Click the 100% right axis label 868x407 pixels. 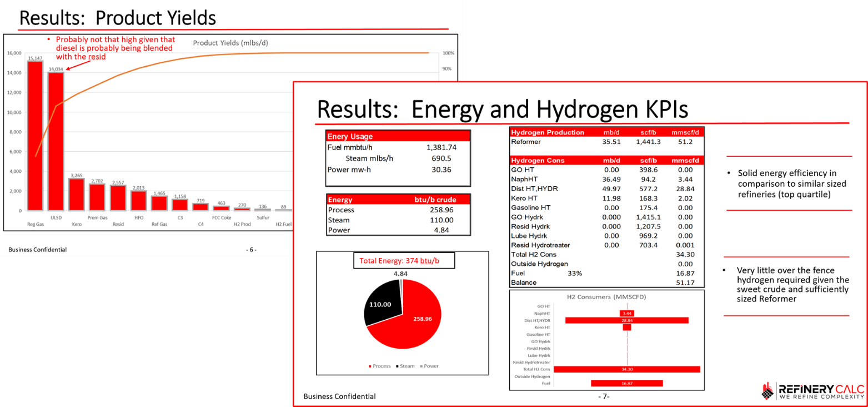[x=449, y=53]
